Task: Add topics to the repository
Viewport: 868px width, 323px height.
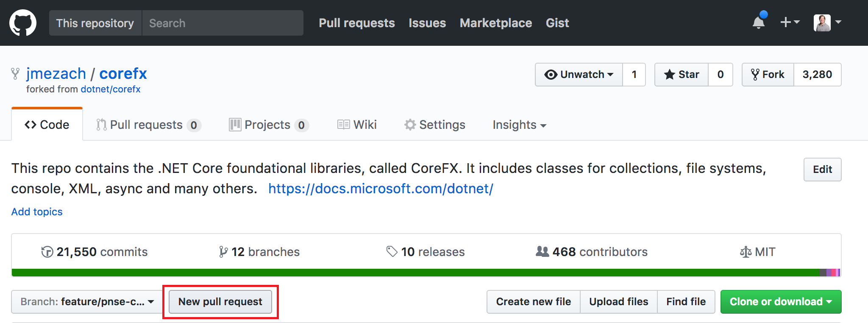Action: [x=37, y=212]
